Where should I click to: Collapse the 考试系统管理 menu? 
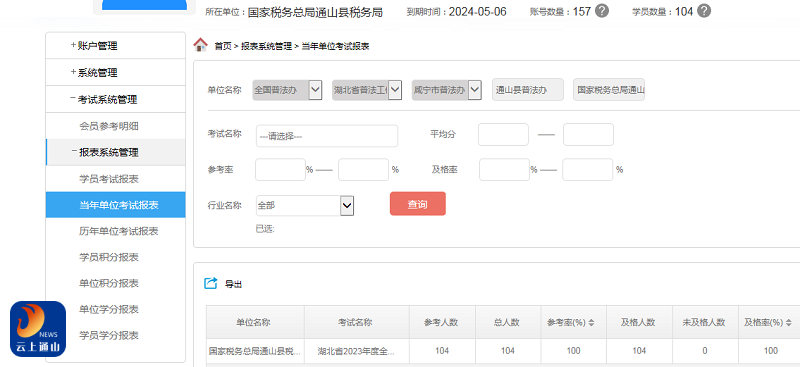pos(115,100)
